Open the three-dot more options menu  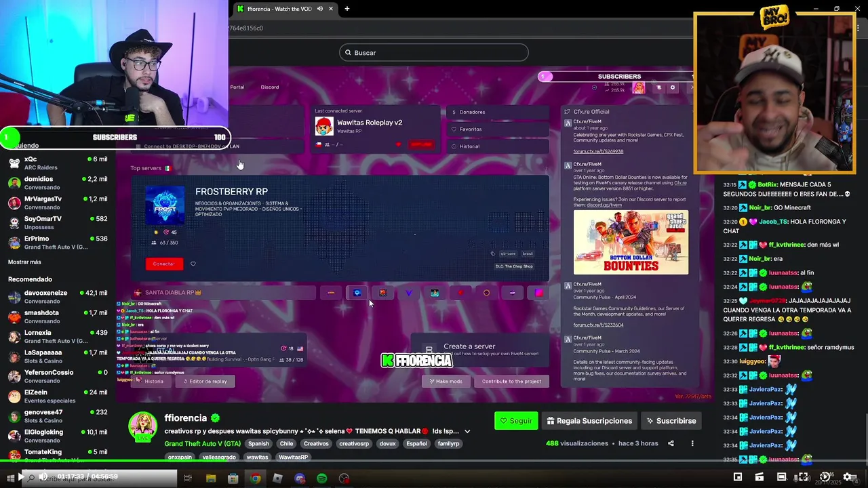692,443
